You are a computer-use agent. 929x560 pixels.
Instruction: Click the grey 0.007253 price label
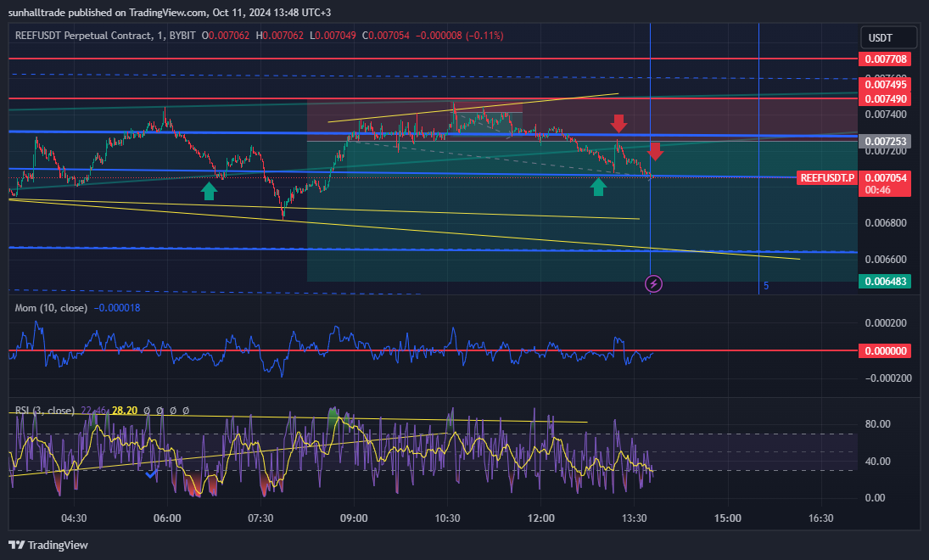pyautogui.click(x=885, y=141)
